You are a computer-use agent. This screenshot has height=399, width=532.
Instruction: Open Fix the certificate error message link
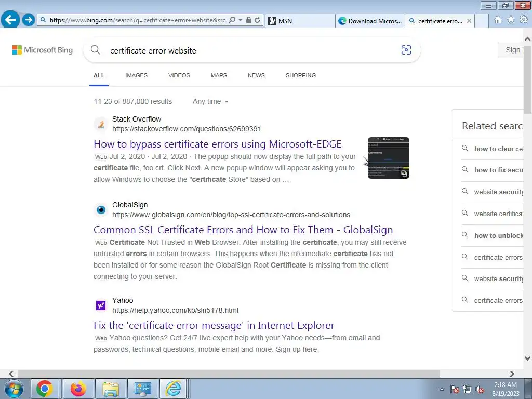click(x=214, y=325)
